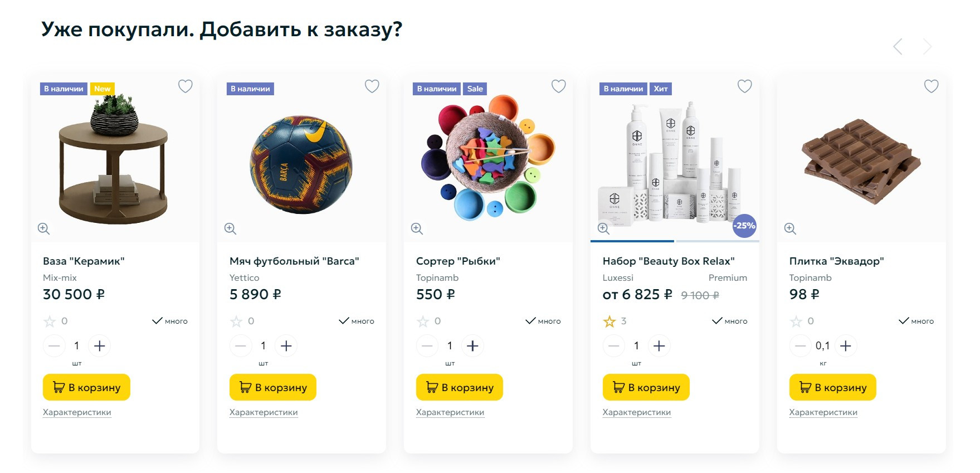
Task: Click the rating star on Набор "Beauty Box Relax"
Action: pos(610,321)
